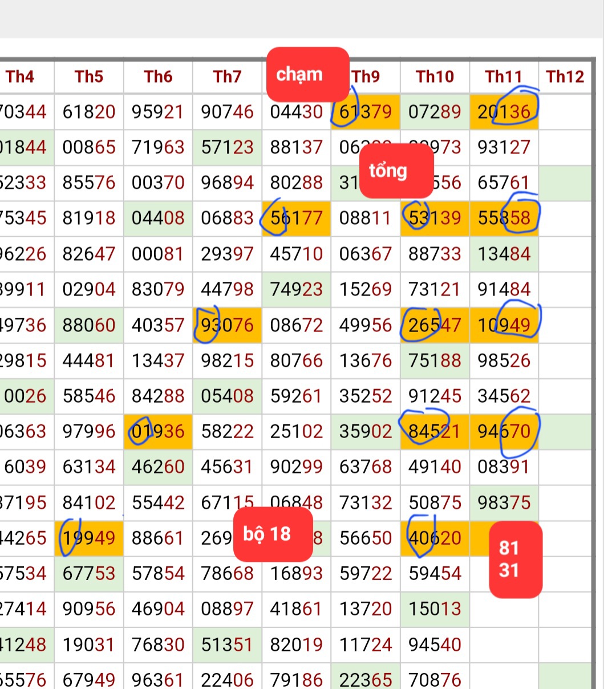The width and height of the screenshot is (616, 689).
Task: Select highlighted cell 61379
Action: point(366,112)
